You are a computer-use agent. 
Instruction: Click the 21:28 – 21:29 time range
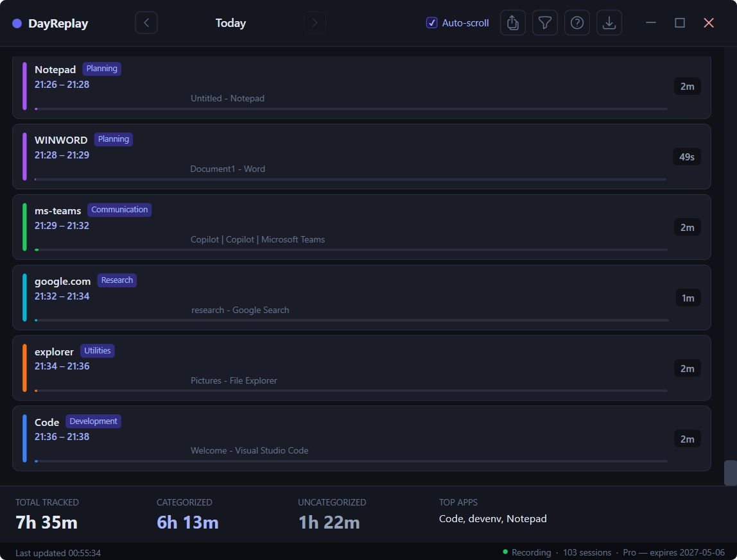62,155
